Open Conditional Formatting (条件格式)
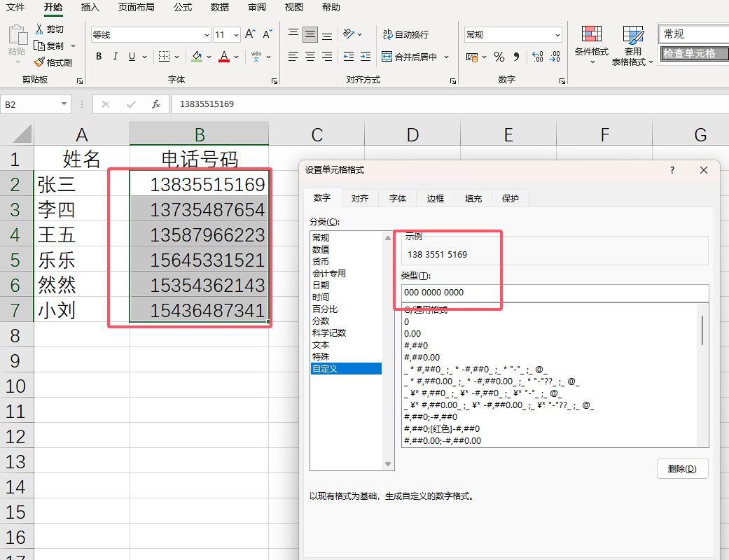Viewport: 729px width, 560px height. 591,45
